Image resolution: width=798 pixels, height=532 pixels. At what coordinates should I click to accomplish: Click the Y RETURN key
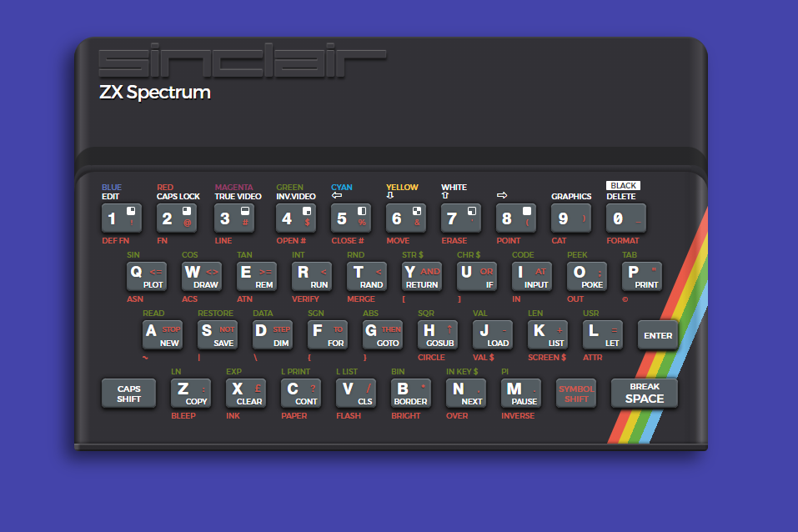(421, 277)
